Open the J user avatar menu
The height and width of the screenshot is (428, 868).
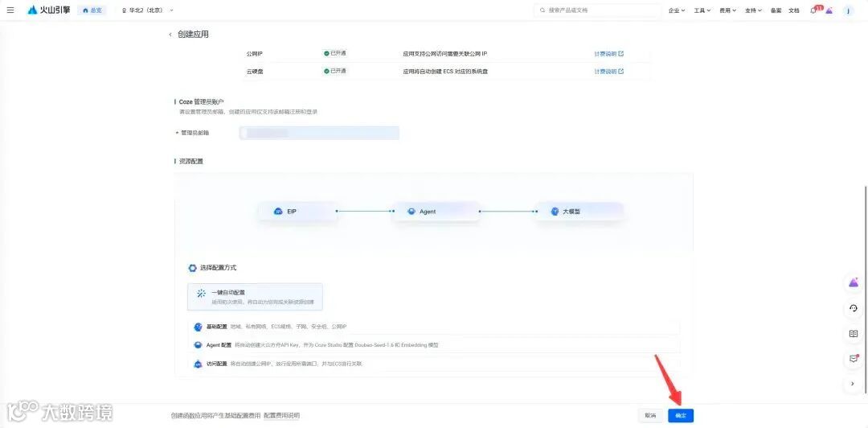848,10
